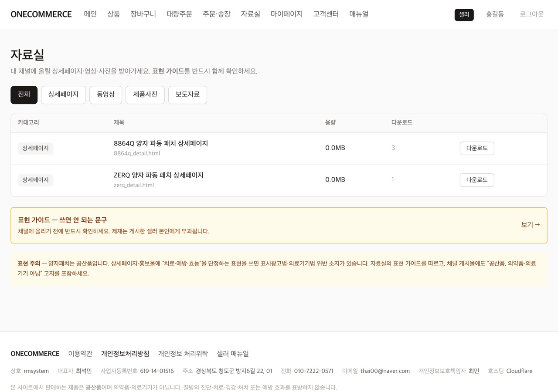Click the email thai00@naver.com
Screen dimensions: 558x392
(385, 371)
